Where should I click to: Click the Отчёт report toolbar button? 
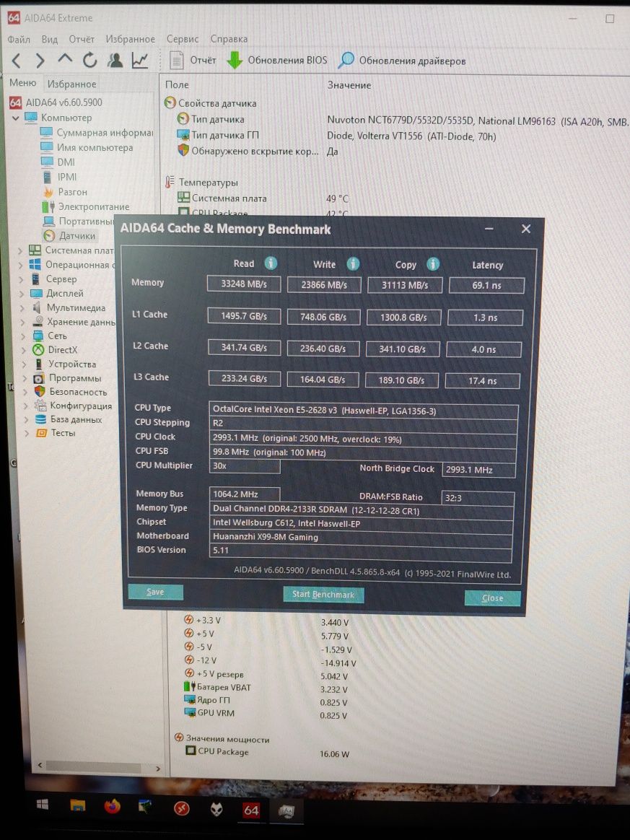pos(193,60)
